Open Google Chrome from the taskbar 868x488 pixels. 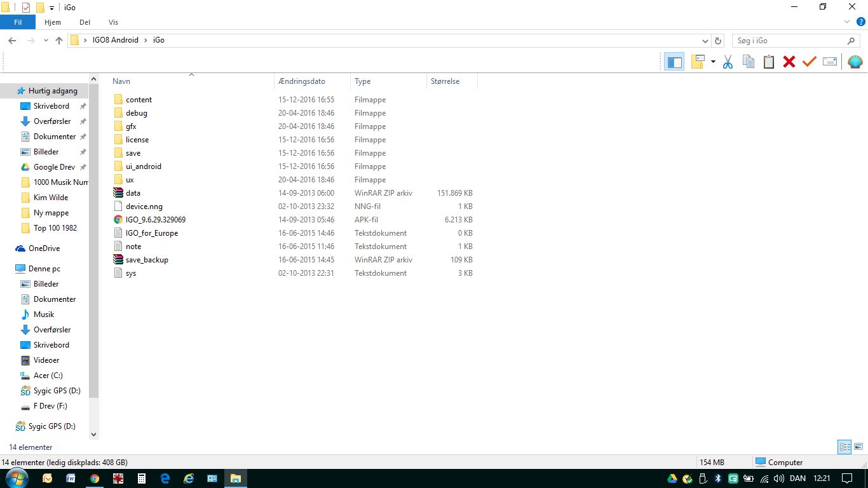pos(95,478)
